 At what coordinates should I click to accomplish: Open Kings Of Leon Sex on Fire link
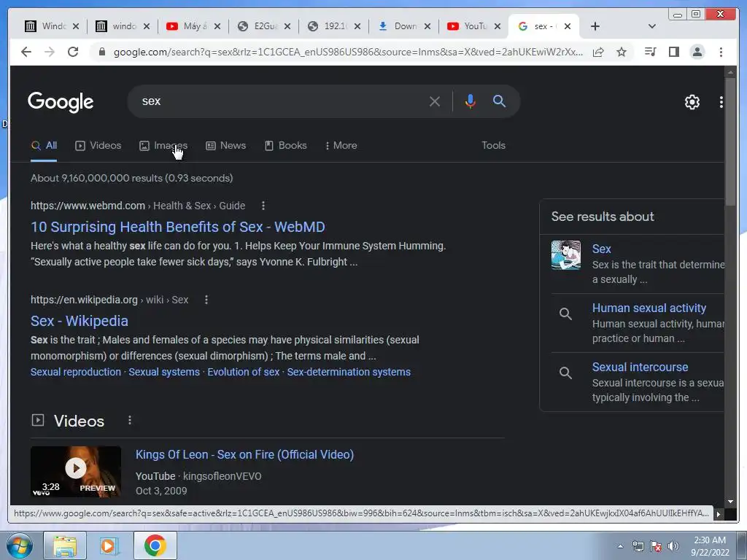(x=244, y=455)
